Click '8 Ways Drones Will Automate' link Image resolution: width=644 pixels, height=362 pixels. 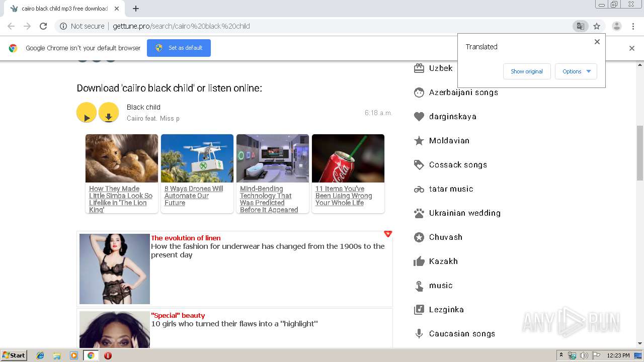tap(194, 196)
